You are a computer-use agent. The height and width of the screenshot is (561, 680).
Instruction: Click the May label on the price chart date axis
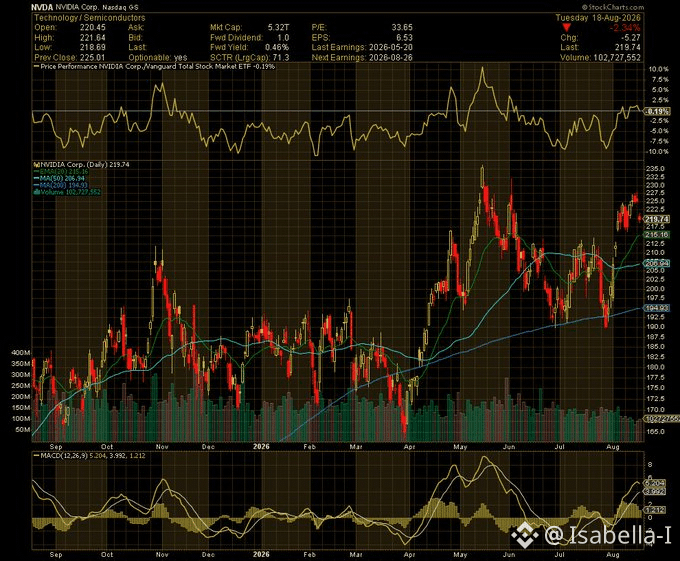[x=460, y=447]
